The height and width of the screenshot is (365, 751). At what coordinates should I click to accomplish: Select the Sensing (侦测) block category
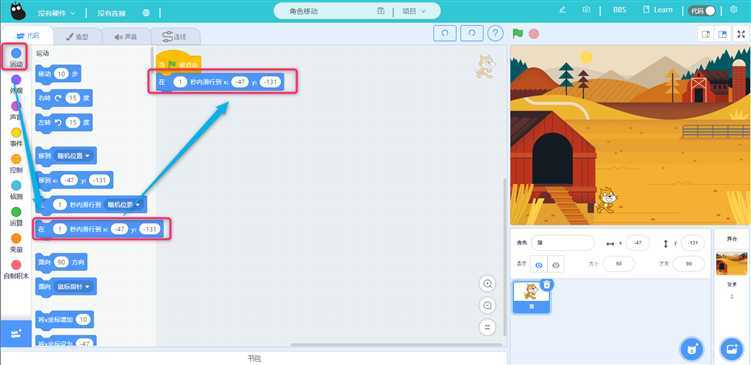(16, 190)
